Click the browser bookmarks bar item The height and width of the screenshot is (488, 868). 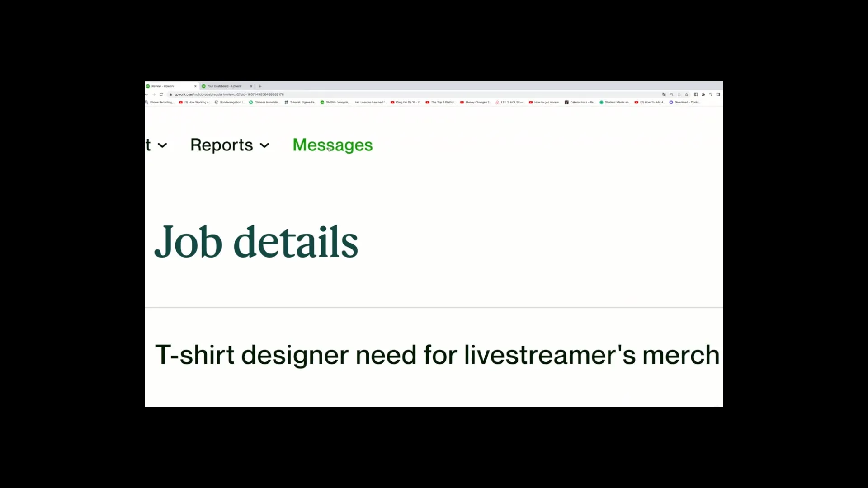161,103
